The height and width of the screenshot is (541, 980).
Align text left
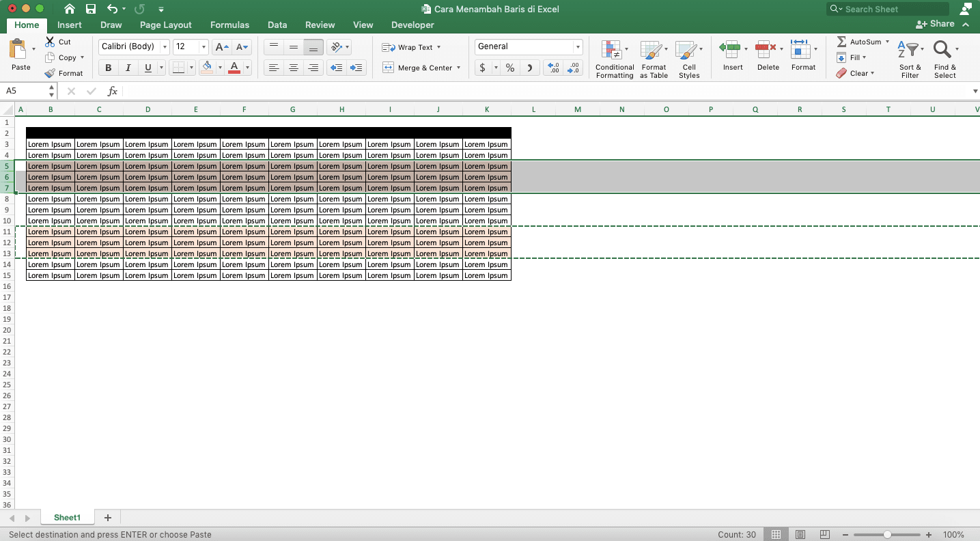point(274,68)
